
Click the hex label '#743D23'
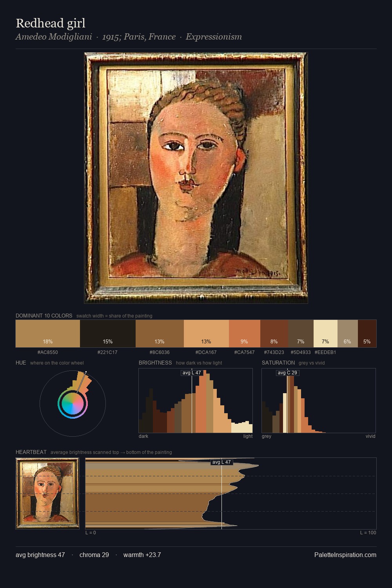[x=274, y=352]
